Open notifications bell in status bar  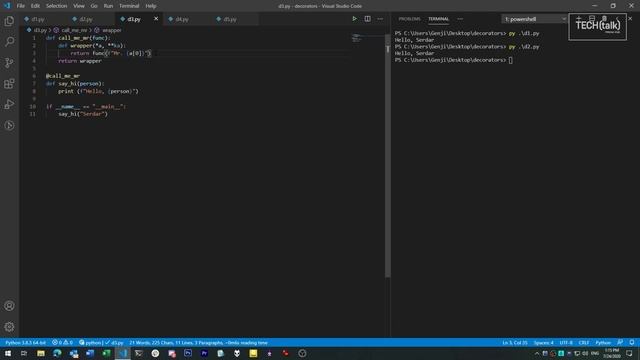pos(632,342)
